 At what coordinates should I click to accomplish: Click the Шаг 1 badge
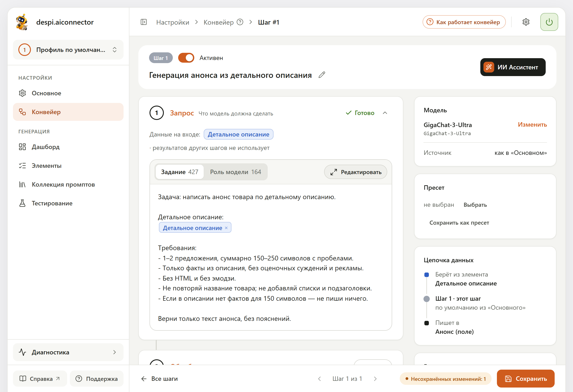(x=161, y=58)
